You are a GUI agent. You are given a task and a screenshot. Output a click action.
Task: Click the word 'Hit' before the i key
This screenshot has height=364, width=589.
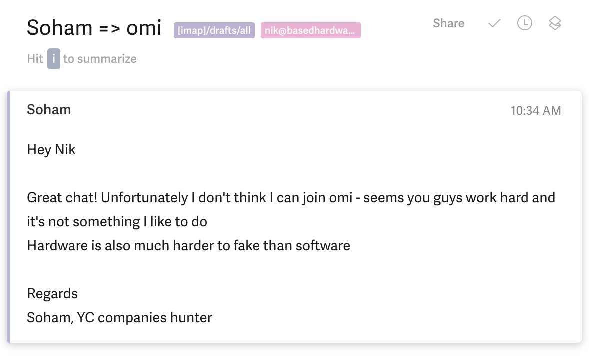coord(35,59)
